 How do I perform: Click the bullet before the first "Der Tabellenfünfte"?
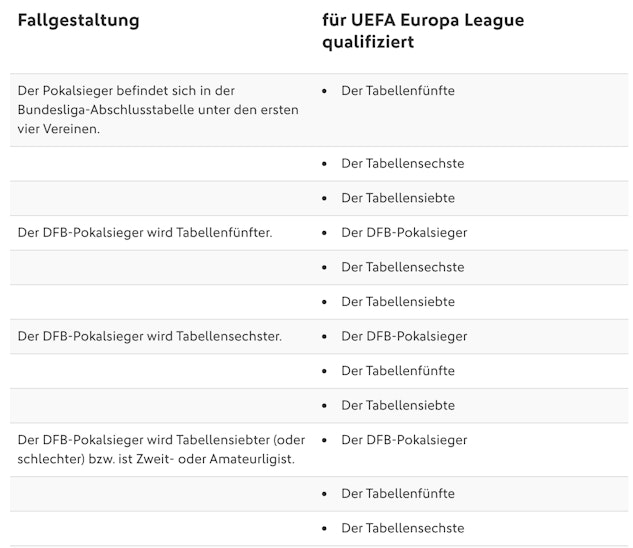[325, 91]
